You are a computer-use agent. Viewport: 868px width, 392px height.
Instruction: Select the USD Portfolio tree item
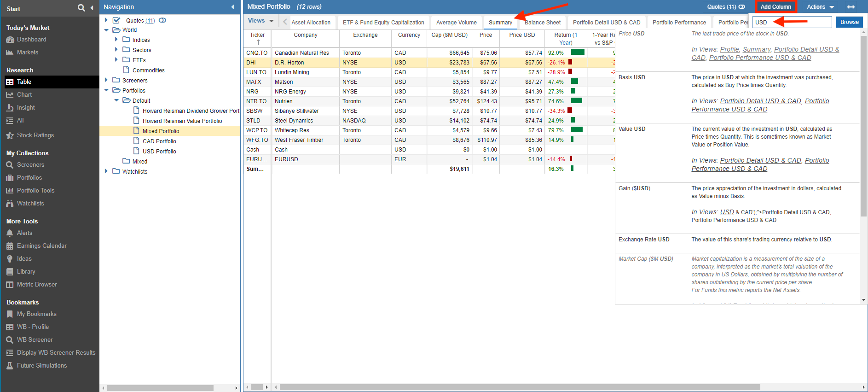pos(159,152)
